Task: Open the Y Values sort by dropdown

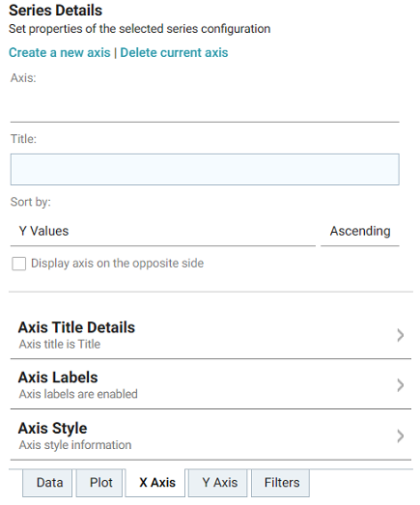Action: click(x=162, y=231)
